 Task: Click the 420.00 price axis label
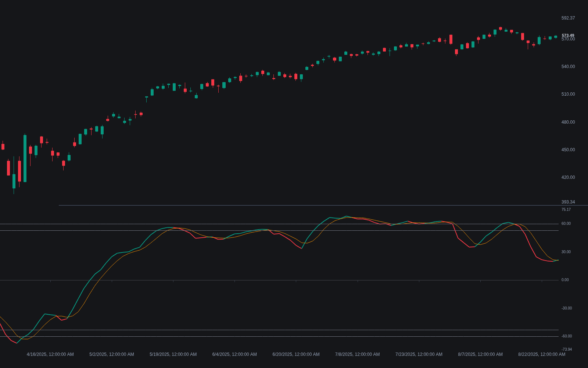pyautogui.click(x=568, y=177)
